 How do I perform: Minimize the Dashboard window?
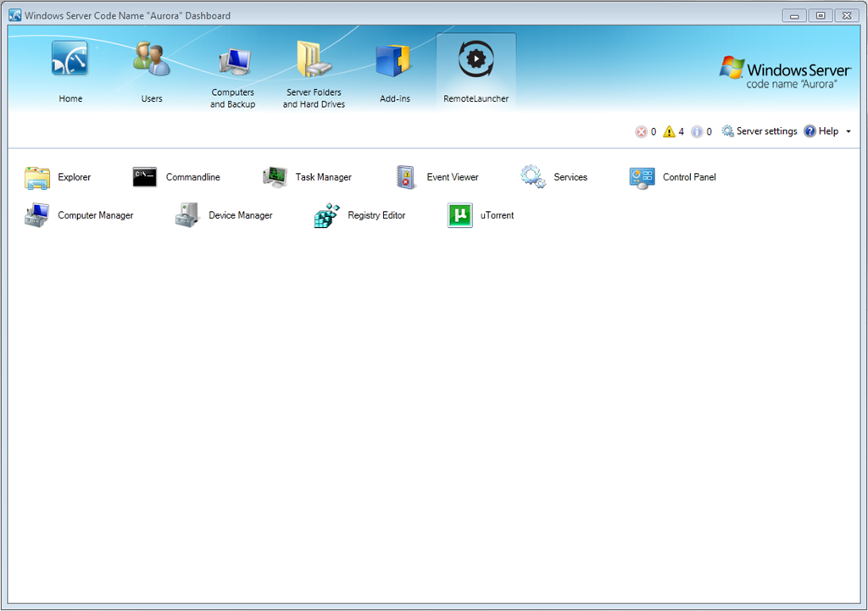point(793,15)
